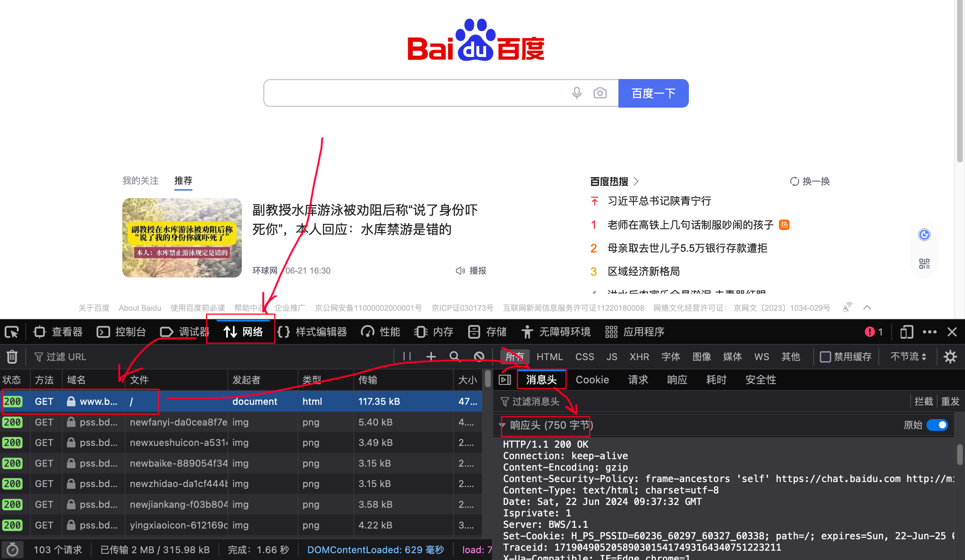Switch to 安全性 security tab
965x560 pixels.
[760, 379]
